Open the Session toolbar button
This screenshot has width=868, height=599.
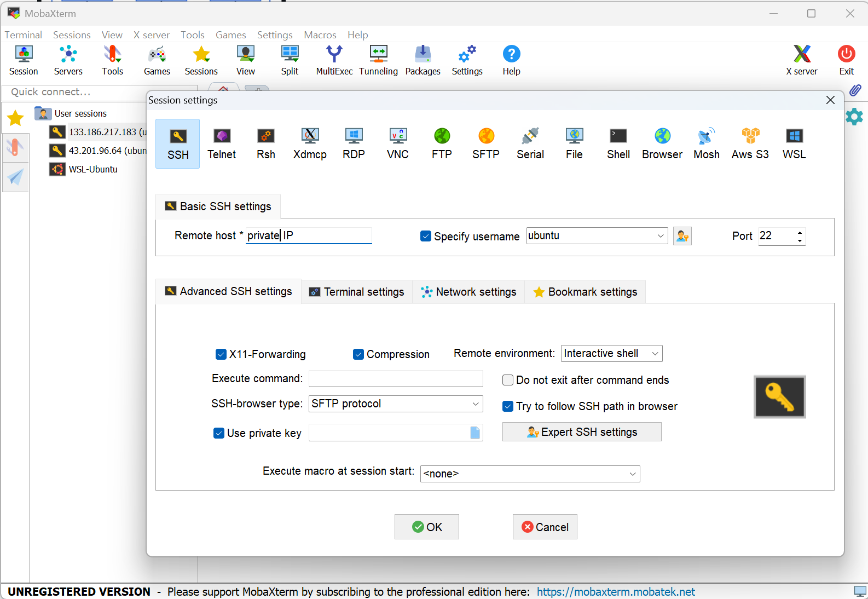pyautogui.click(x=24, y=60)
